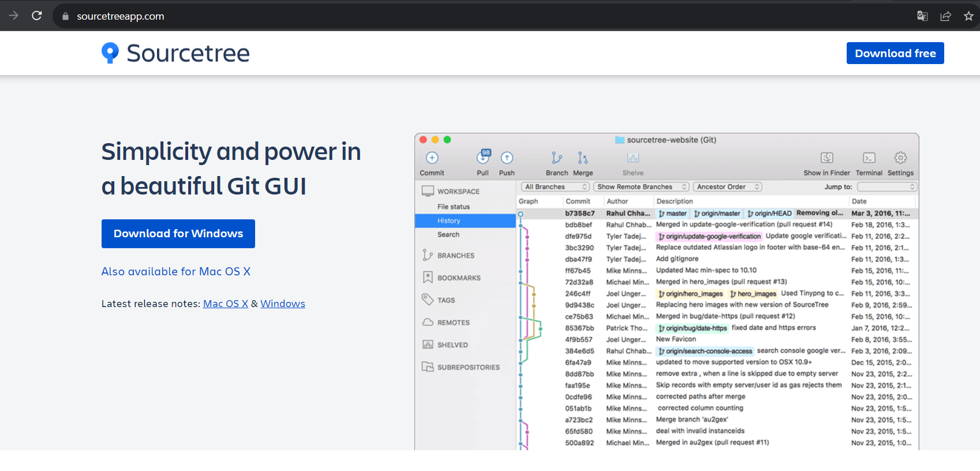The height and width of the screenshot is (471, 980).
Task: Reload the page in the browser
Action: [37, 16]
